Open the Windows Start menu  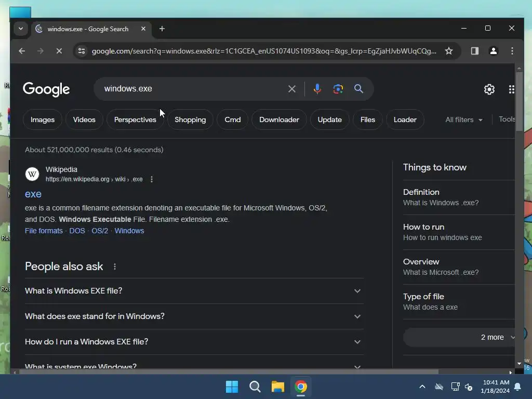point(232,387)
